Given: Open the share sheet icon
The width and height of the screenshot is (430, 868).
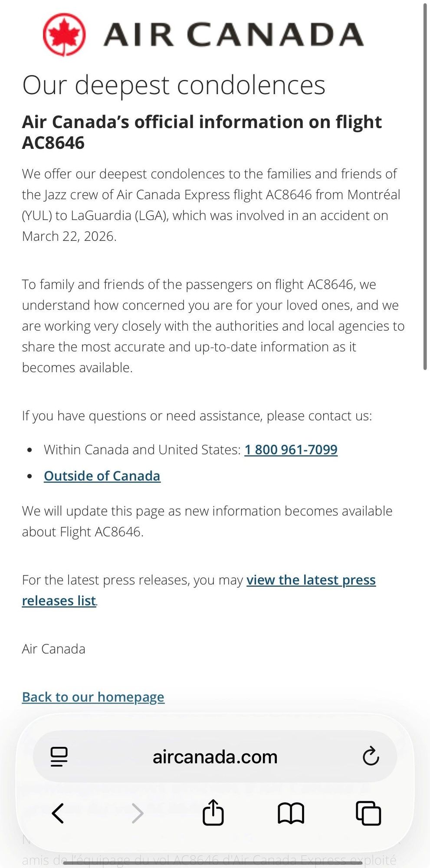Looking at the screenshot, I should pyautogui.click(x=213, y=812).
